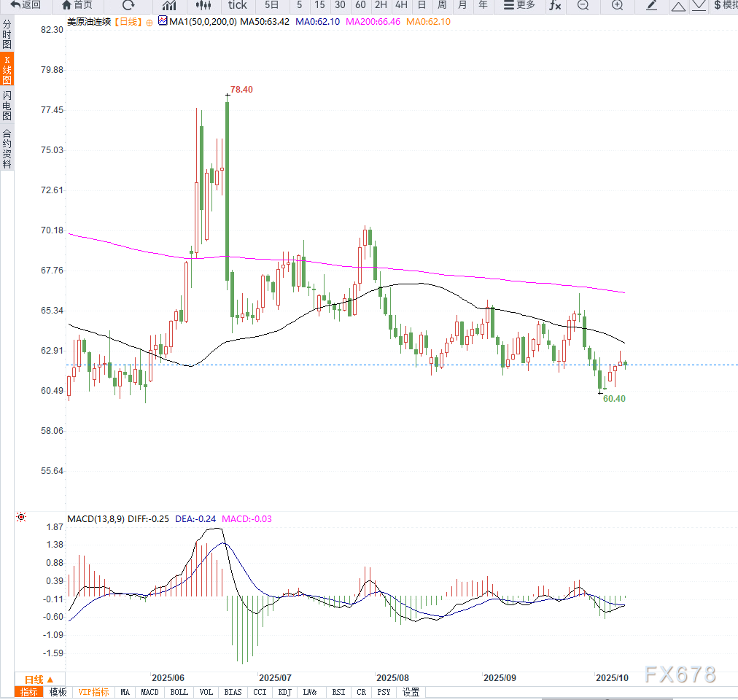This screenshot has height=700, width=738.
Task: Click the zoom out magnifier icon
Action: pyautogui.click(x=583, y=5)
